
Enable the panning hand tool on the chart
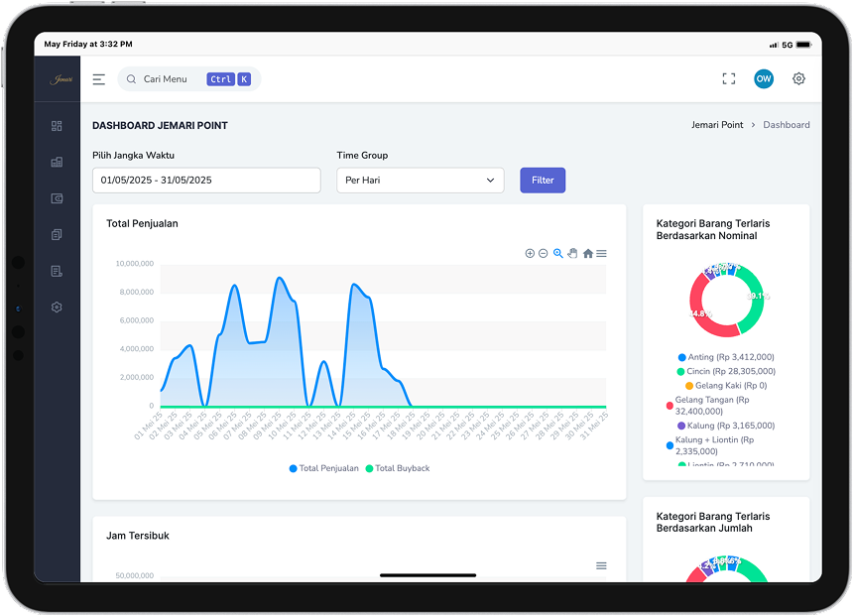coord(573,253)
